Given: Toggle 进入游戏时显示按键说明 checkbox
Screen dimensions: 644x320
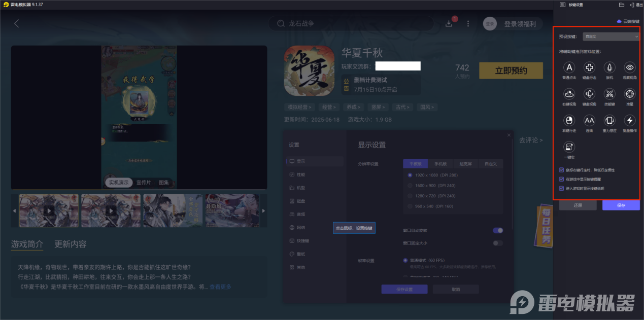Looking at the screenshot, I should [x=561, y=188].
